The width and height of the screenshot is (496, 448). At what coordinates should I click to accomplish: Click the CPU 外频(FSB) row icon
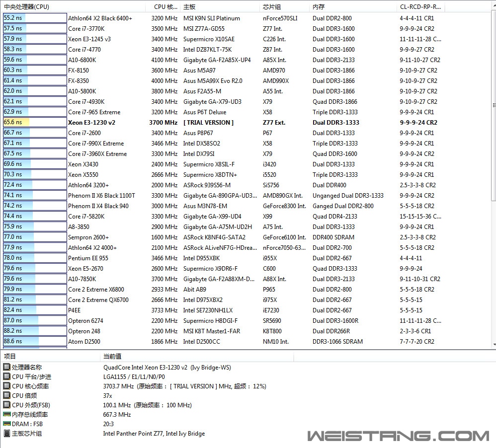pos(6,405)
